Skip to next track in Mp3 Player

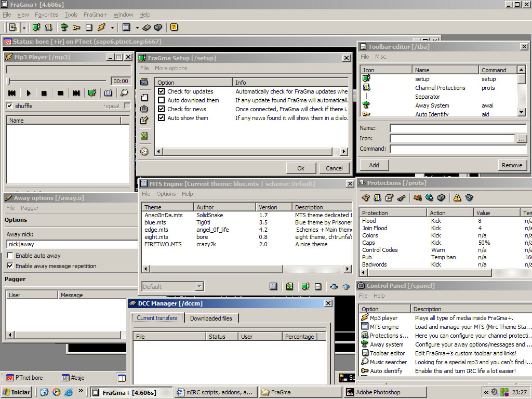click(x=76, y=93)
